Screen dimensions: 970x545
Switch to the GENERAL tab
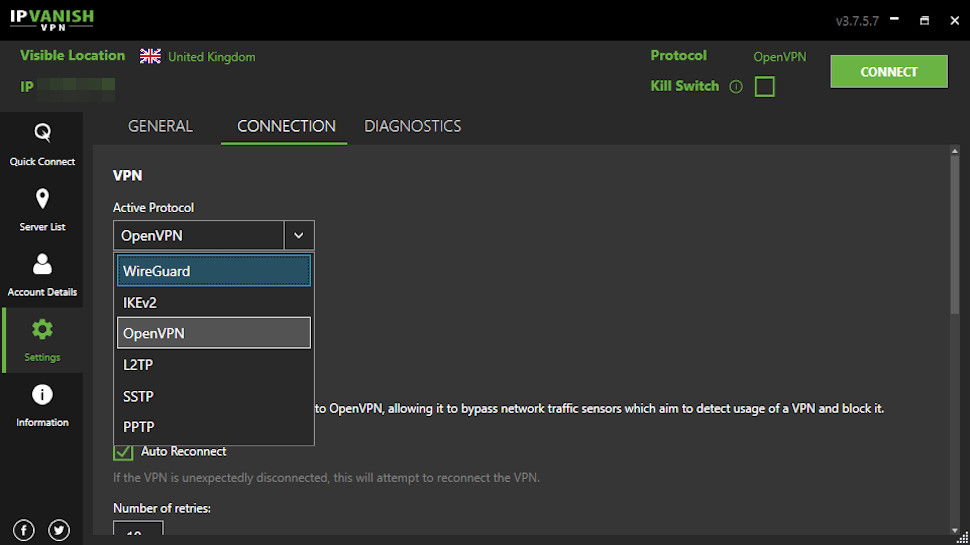point(160,126)
